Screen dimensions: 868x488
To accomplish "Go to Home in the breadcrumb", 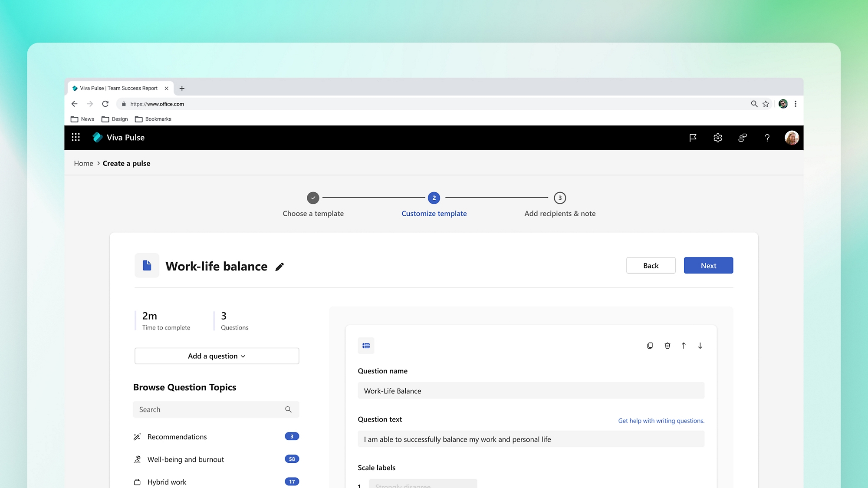I will click(83, 163).
